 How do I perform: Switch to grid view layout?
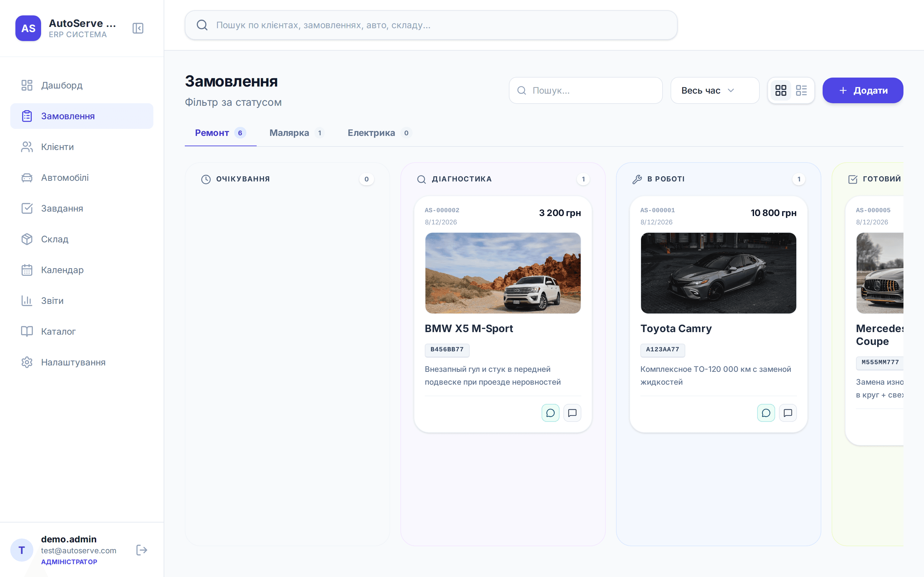[781, 90]
